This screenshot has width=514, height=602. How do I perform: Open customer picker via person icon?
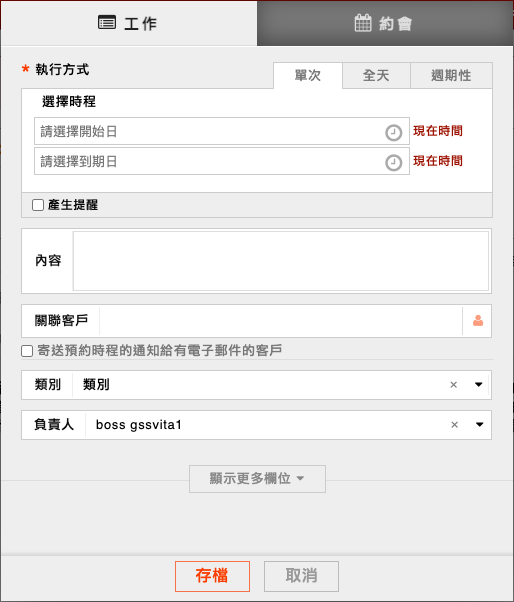point(478,321)
